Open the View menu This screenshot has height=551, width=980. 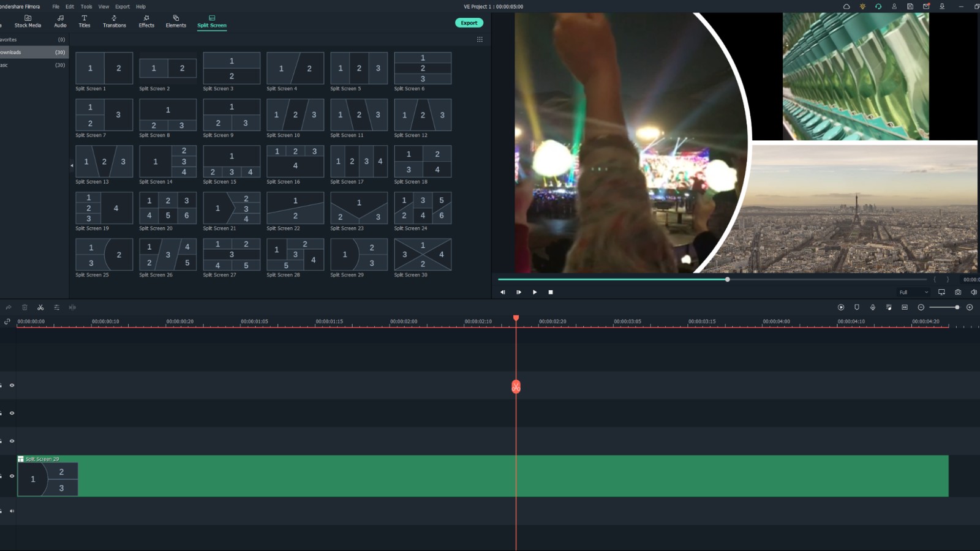coord(104,7)
